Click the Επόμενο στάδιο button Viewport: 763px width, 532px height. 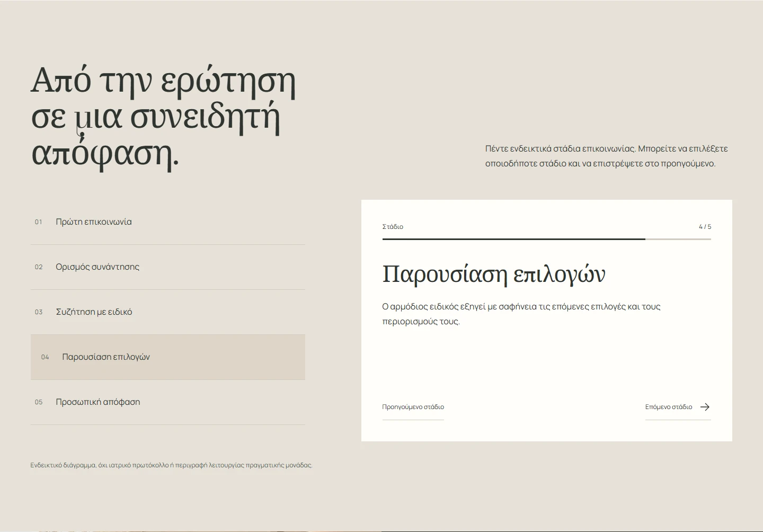[678, 407]
